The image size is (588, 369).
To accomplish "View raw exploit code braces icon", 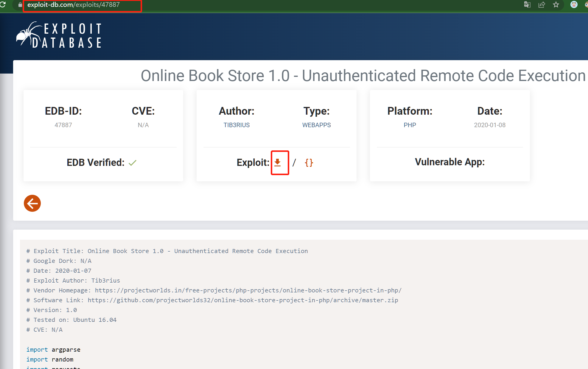I will [x=309, y=163].
